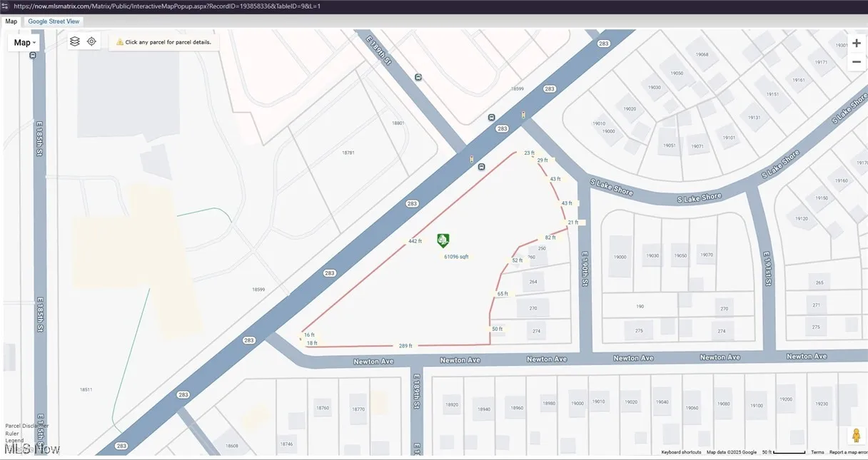Screen dimensions: 868x460
Task: Select parcel 18511
Action: tap(86, 390)
